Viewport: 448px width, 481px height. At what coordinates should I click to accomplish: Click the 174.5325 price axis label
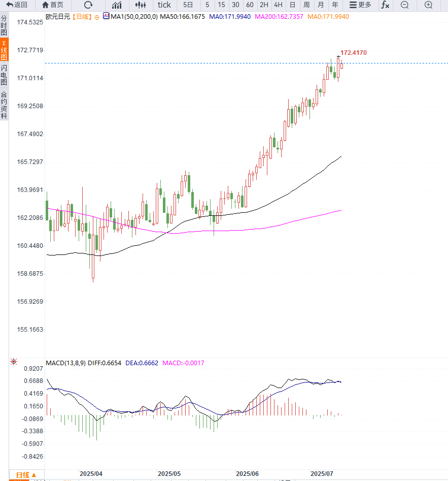tap(30, 22)
